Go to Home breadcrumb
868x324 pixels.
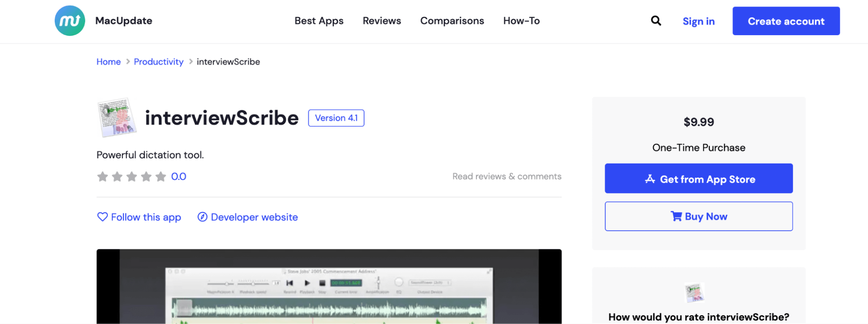click(109, 62)
